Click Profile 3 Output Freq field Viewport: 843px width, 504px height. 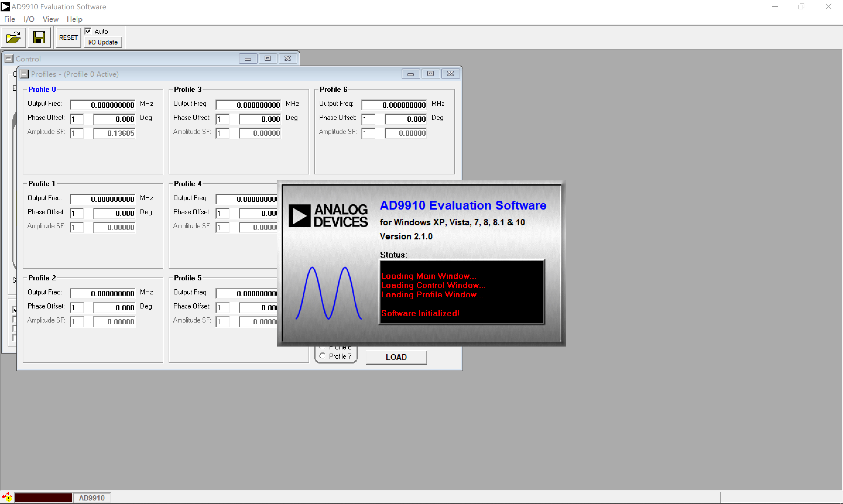pyautogui.click(x=248, y=104)
